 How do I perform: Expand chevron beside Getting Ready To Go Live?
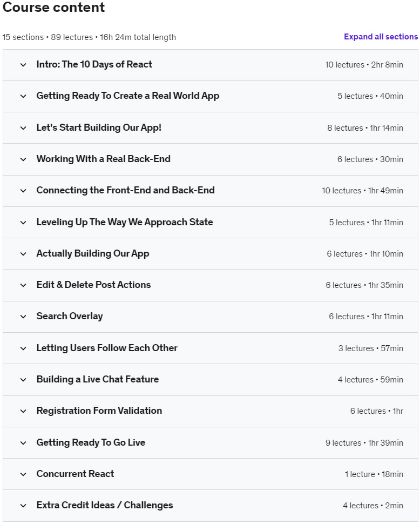23,443
